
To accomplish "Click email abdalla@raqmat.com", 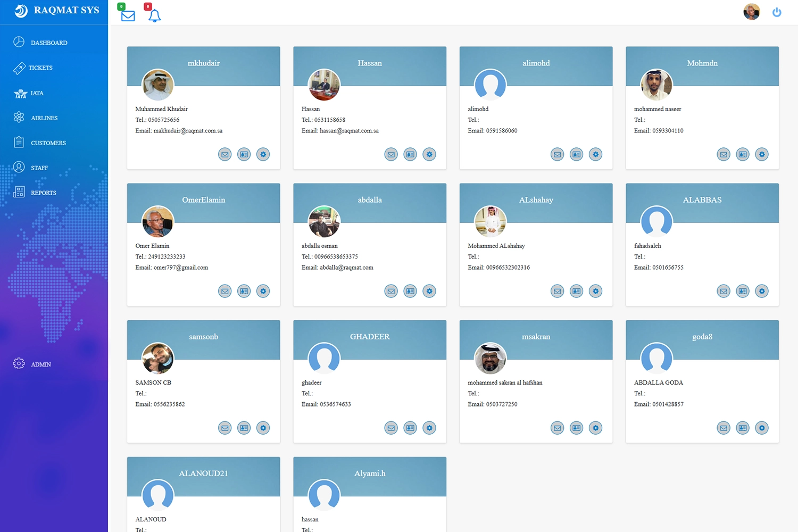I will point(347,268).
